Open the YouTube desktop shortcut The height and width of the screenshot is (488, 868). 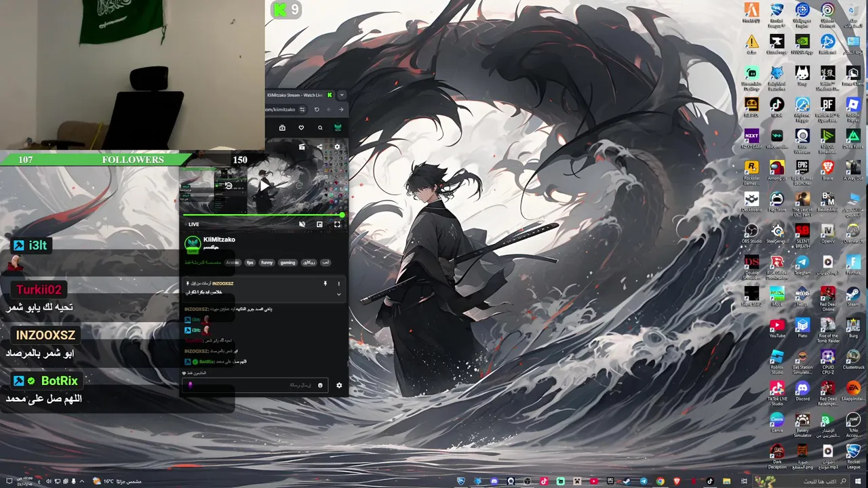tap(776, 328)
